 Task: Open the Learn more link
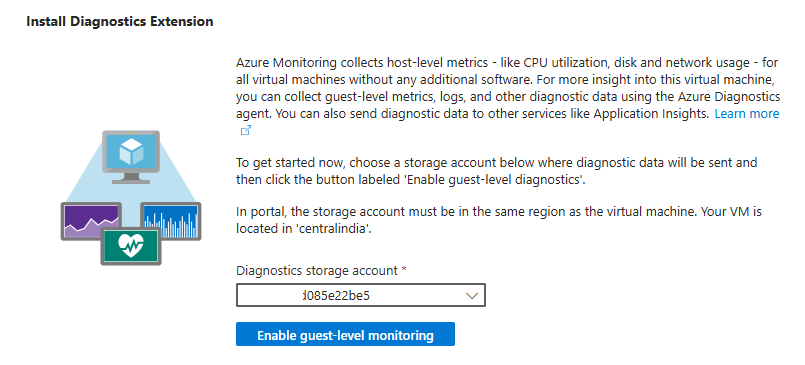746,113
